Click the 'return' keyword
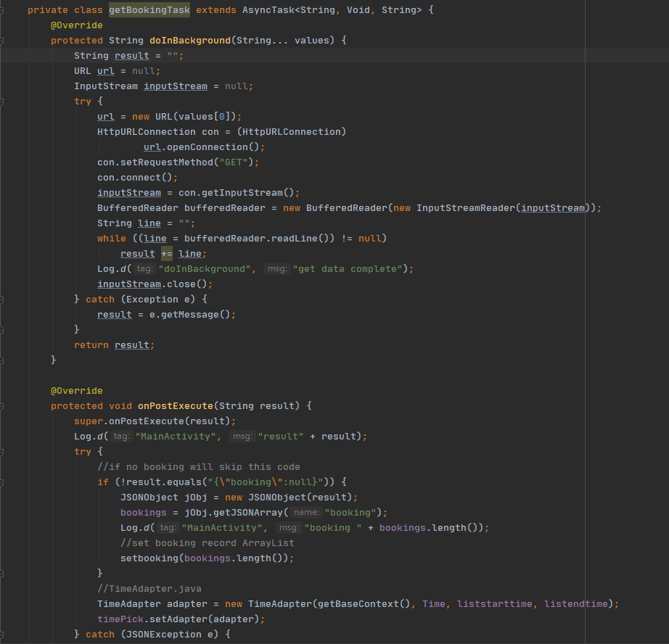 pos(91,345)
